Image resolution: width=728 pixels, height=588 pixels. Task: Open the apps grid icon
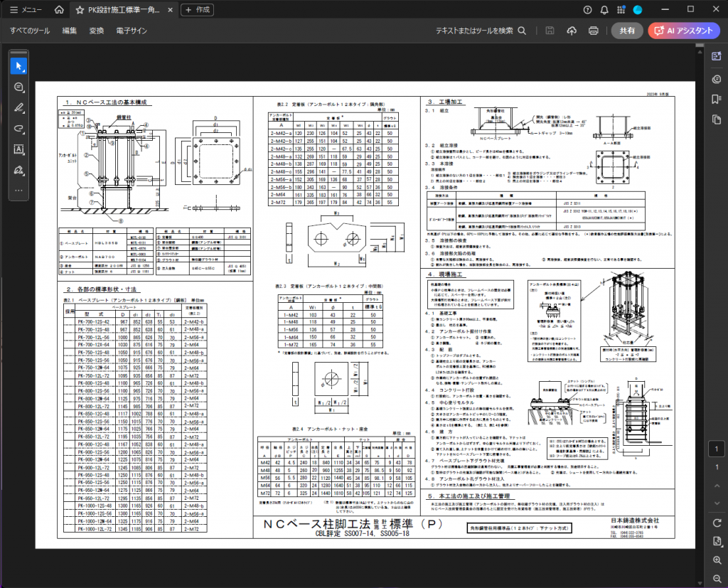click(621, 10)
